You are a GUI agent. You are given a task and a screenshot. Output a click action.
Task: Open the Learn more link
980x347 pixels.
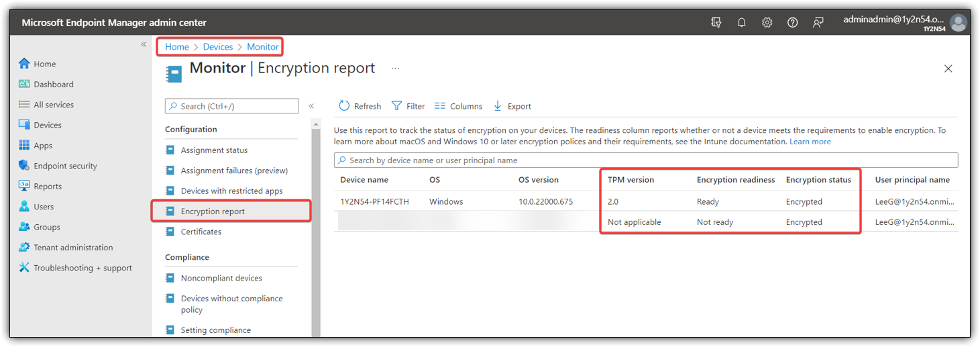(x=810, y=142)
